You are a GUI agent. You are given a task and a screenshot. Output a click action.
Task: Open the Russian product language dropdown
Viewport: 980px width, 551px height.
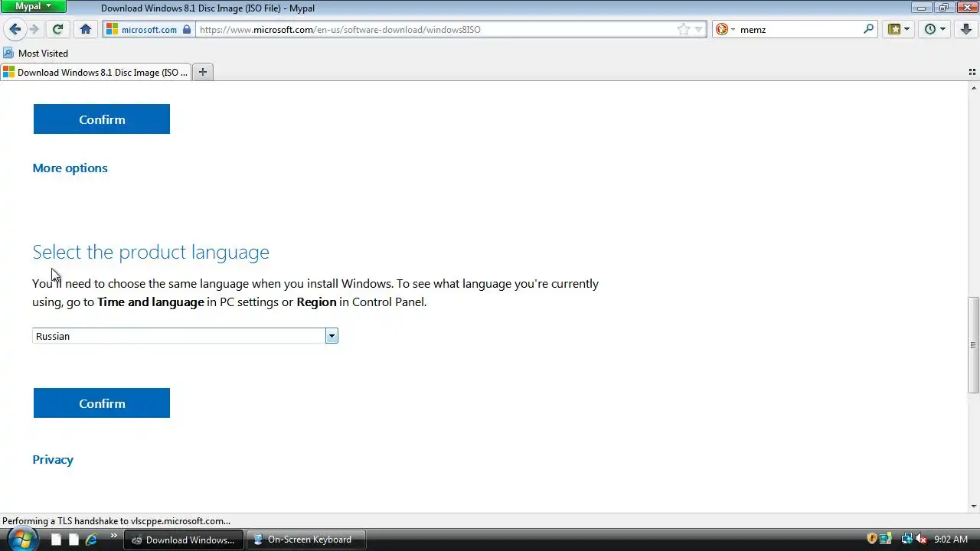185,336
